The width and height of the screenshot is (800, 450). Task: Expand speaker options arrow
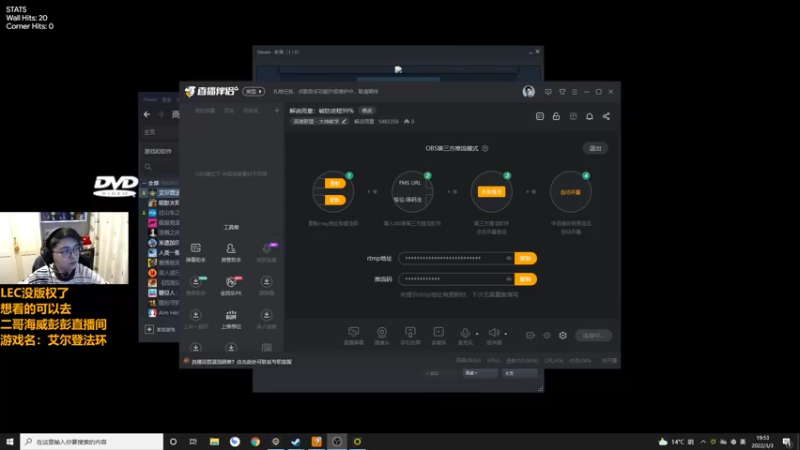[x=506, y=334]
